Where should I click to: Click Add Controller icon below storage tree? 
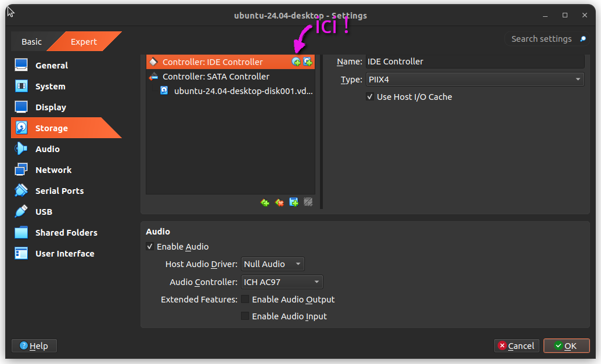pyautogui.click(x=265, y=203)
